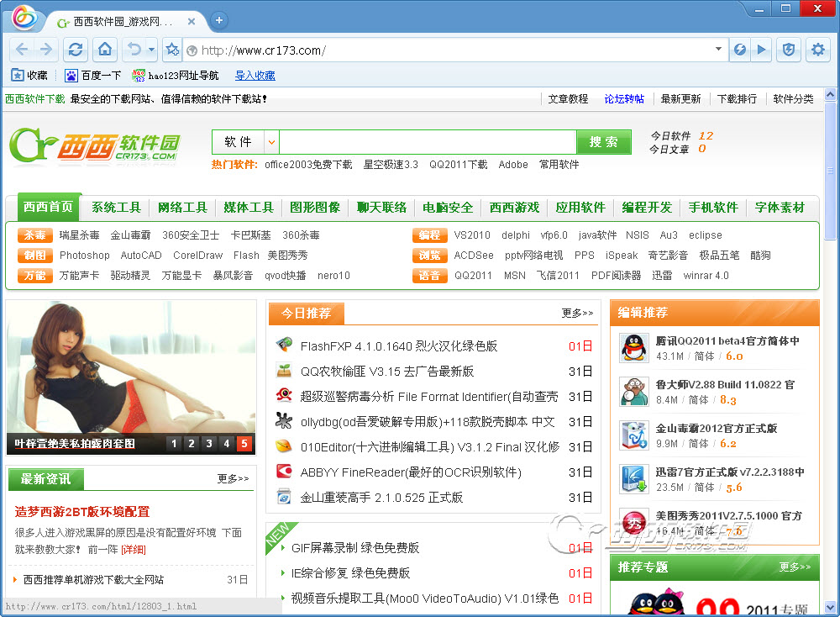Image resolution: width=840 pixels, height=617 pixels.
Task: Click the eclipse link
Action: (x=705, y=235)
